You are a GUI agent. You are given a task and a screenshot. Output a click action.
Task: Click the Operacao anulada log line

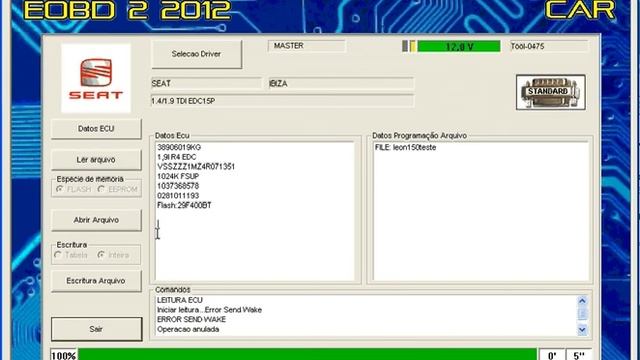[x=188, y=329]
